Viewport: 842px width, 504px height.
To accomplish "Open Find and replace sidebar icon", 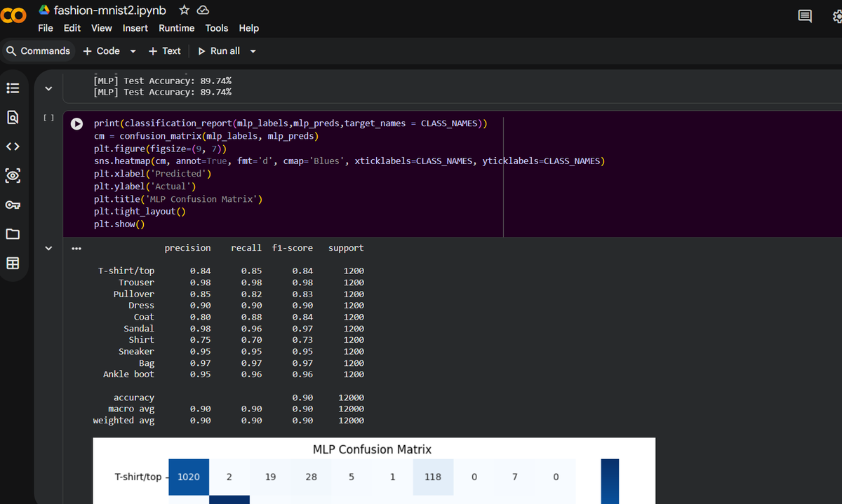I will coord(13,118).
